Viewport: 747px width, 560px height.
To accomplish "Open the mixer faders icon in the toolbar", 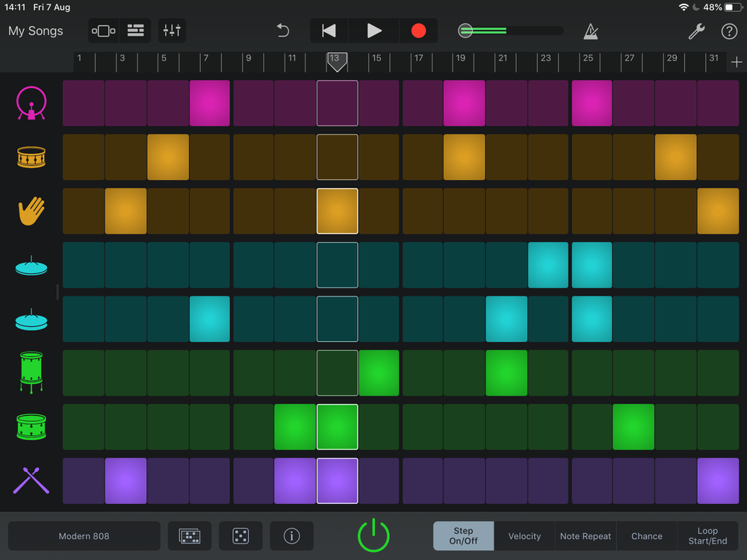I will [171, 31].
